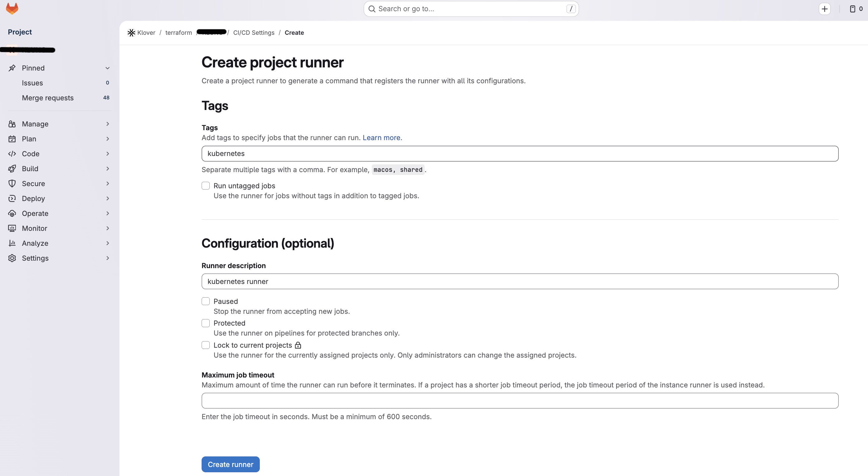
Task: Click the Create runner button
Action: [x=231, y=464]
